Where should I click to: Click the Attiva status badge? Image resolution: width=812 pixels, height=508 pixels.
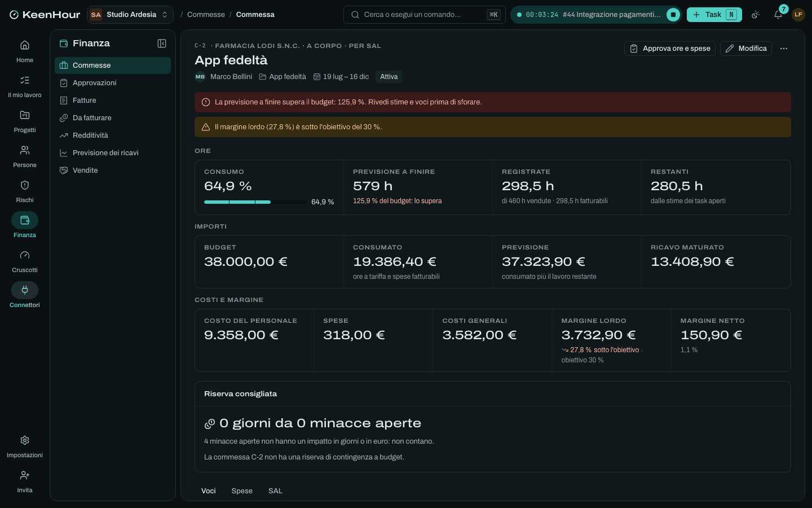point(389,77)
